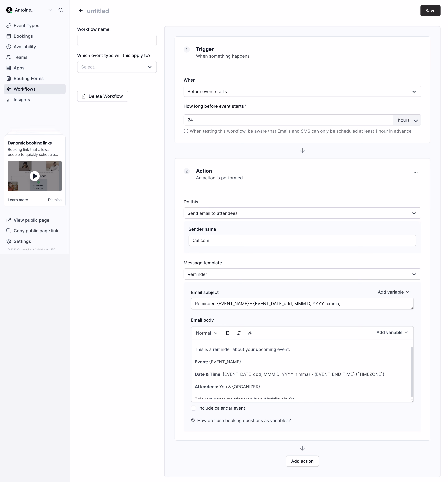Image resolution: width=448 pixels, height=482 pixels.
Task: Open Apps from the sidebar
Action: [x=35, y=68]
